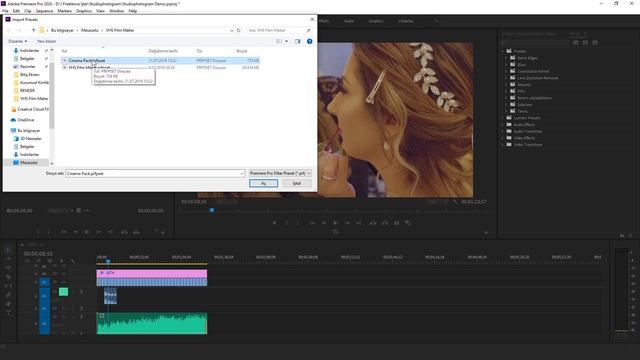The image size is (640, 360).
Task: Select the Razor tool
Action: tap(8, 277)
